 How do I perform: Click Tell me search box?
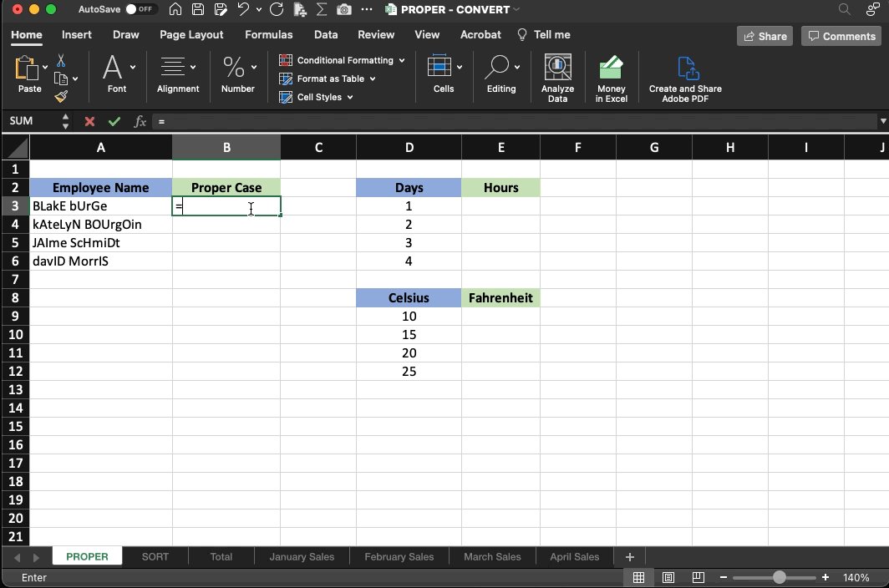(544, 34)
